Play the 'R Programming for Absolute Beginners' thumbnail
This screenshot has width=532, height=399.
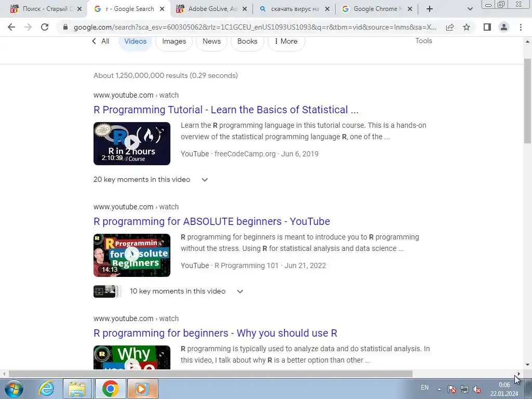point(132,255)
